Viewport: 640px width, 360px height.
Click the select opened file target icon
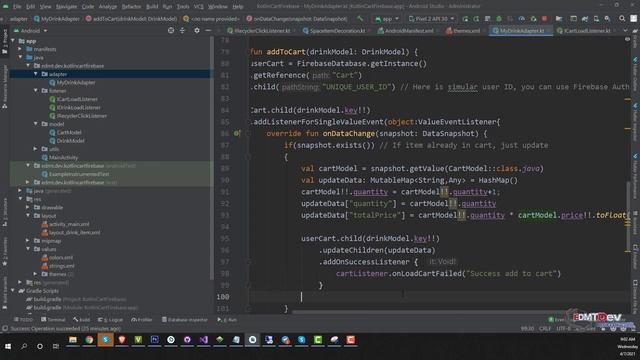pos(171,31)
